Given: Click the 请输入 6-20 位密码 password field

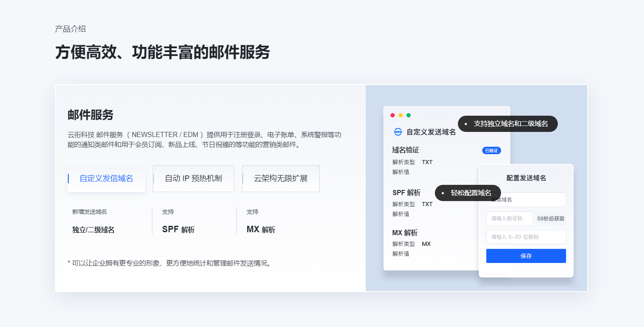Looking at the screenshot, I should pos(526,237).
